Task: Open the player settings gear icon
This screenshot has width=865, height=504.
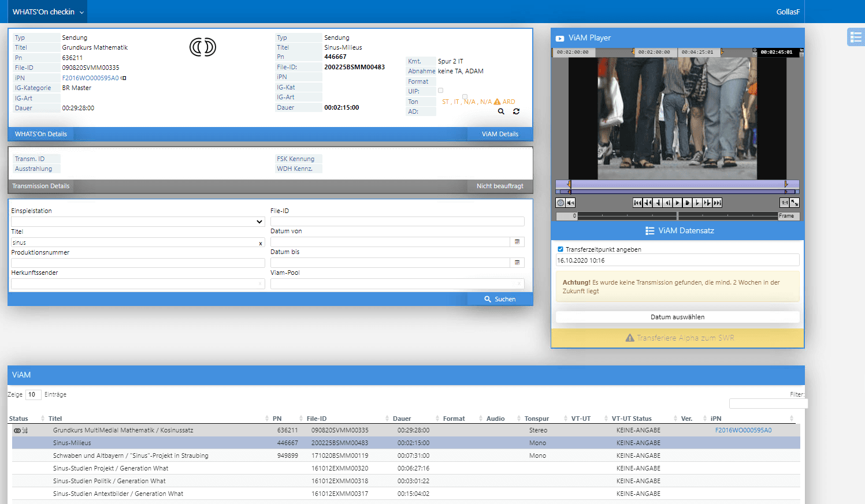Action: [x=559, y=202]
